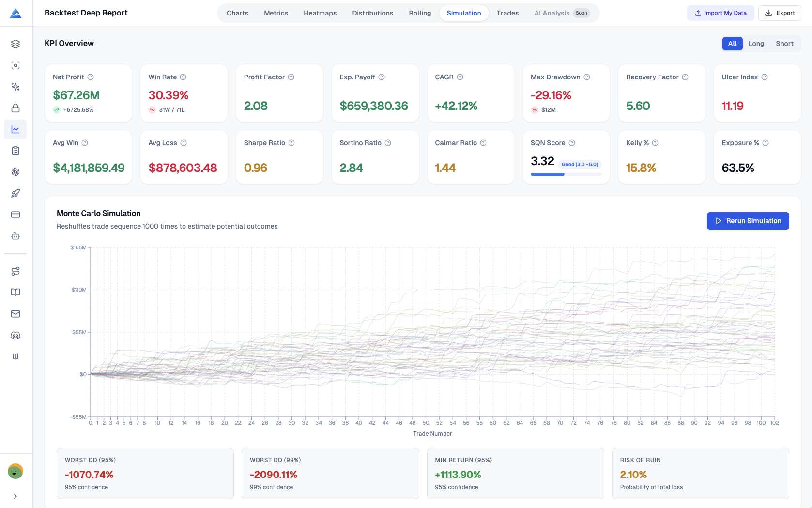
Task: Open the SQN Score help tooltip
Action: tap(572, 143)
